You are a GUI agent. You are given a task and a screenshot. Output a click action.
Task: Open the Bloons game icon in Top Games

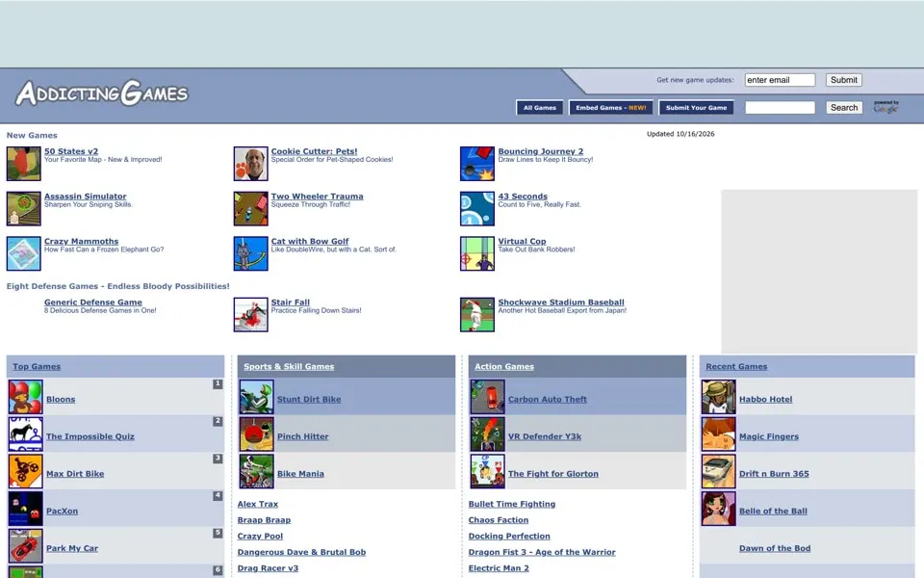pos(25,397)
